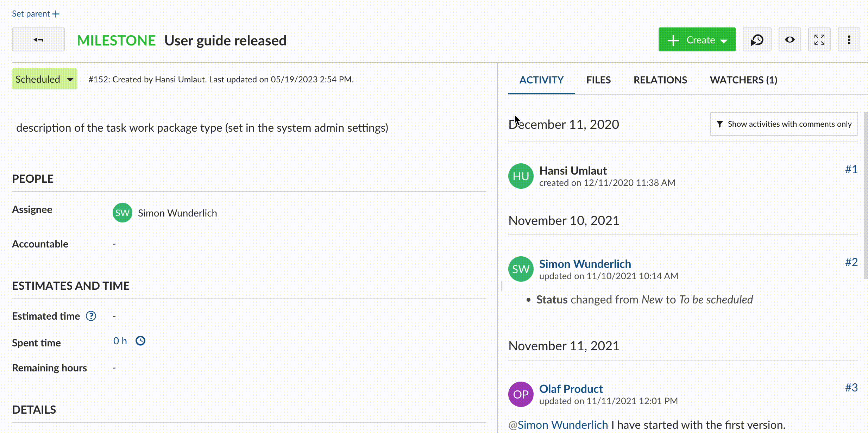Click the fullscreen expand icon
Image resolution: width=868 pixels, height=433 pixels.
[x=820, y=39]
